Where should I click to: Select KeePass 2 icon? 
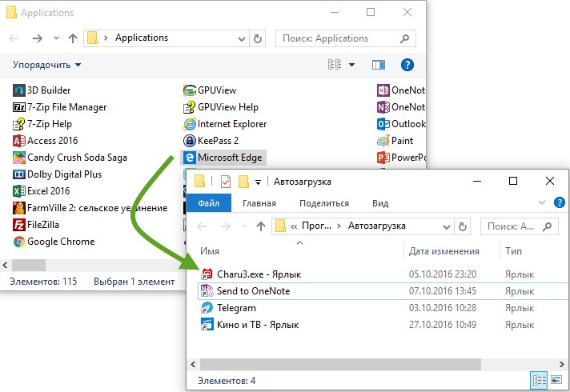click(x=190, y=141)
